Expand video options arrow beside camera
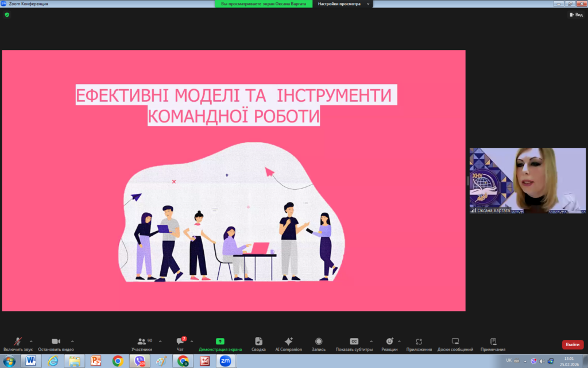This screenshot has height=368, width=588. click(72, 341)
